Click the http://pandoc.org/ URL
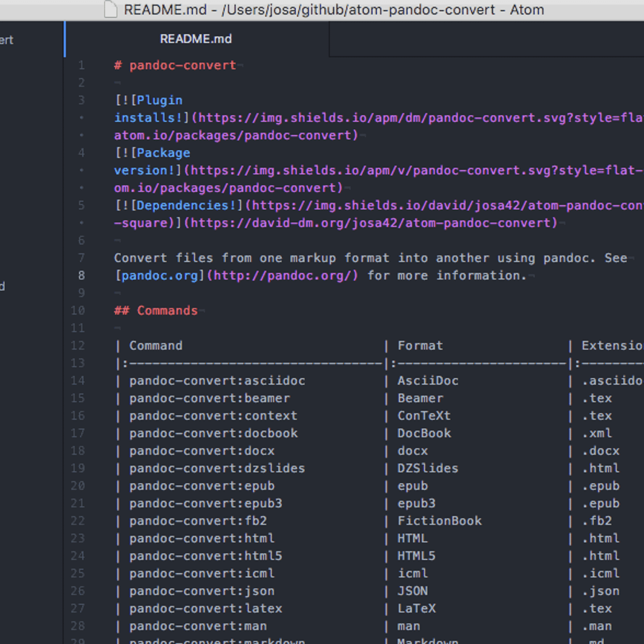Viewport: 644px width, 644px height. tap(282, 276)
